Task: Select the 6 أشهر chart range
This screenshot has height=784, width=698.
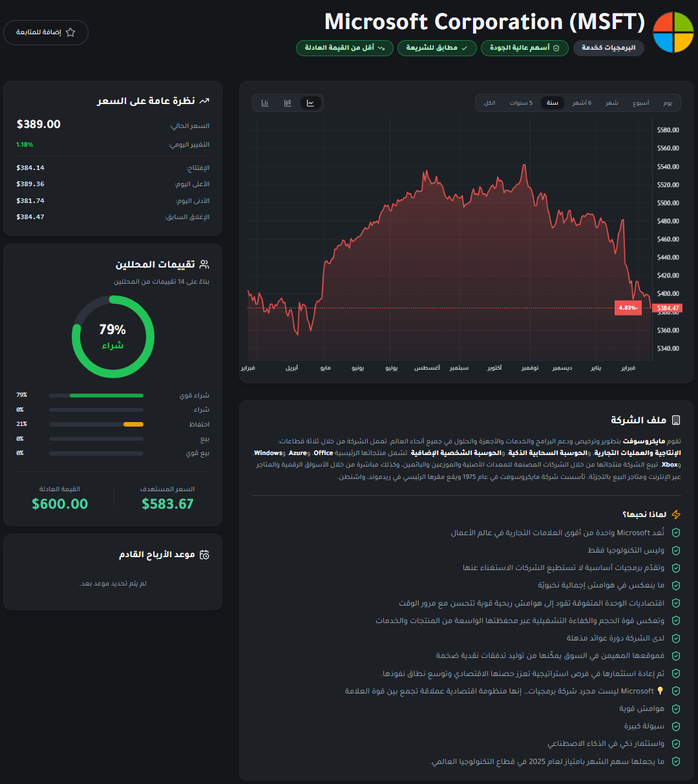Action: tap(582, 103)
